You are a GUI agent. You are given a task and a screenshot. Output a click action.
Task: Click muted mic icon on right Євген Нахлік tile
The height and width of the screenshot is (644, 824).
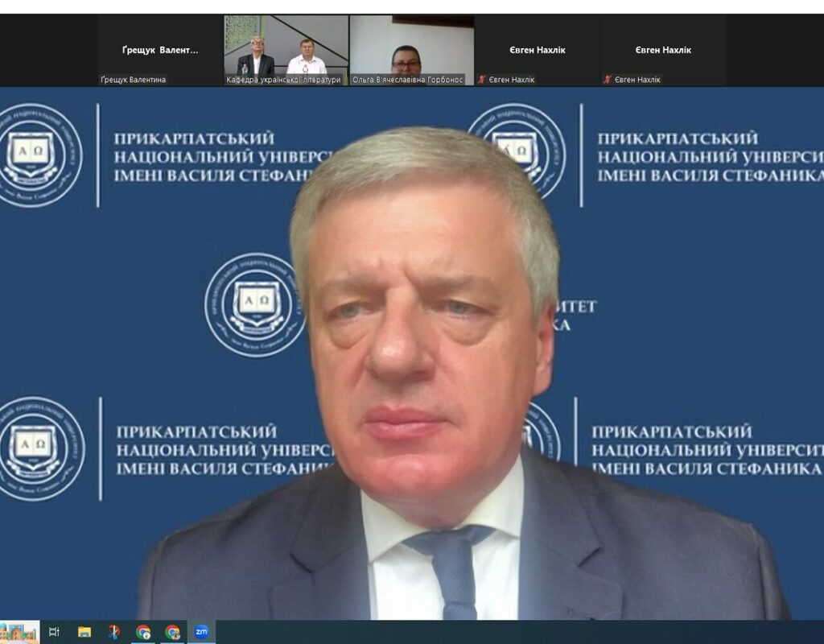click(x=608, y=80)
